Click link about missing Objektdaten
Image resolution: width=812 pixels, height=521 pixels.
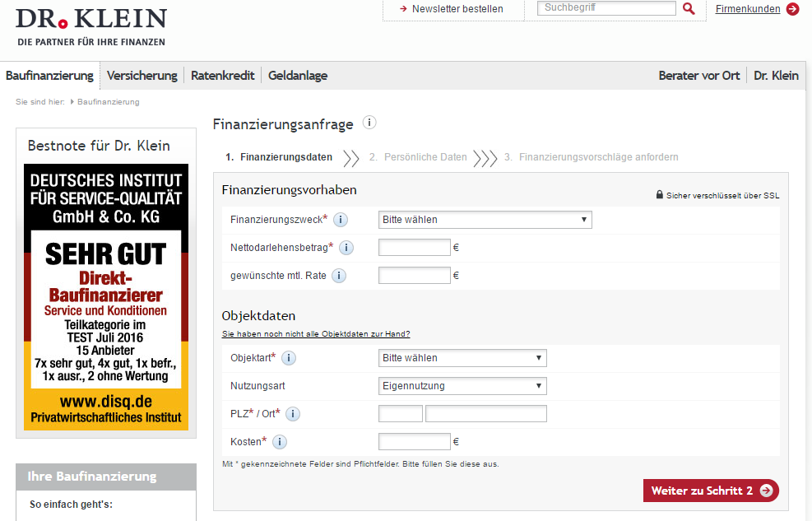tap(316, 334)
